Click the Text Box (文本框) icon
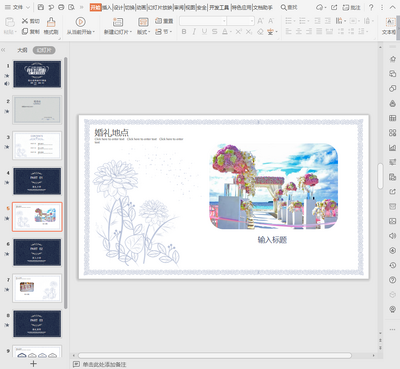Screen dimensions: 400x369 (390, 22)
